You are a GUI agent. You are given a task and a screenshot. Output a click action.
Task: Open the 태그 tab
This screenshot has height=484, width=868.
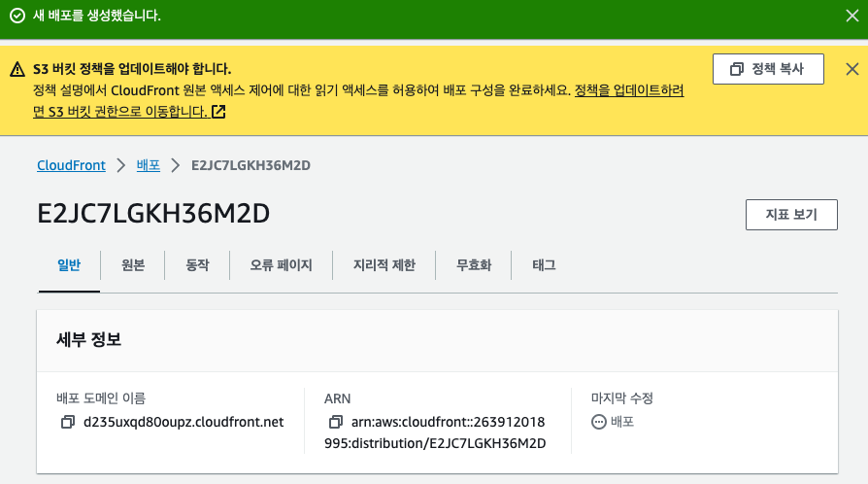tap(544, 265)
